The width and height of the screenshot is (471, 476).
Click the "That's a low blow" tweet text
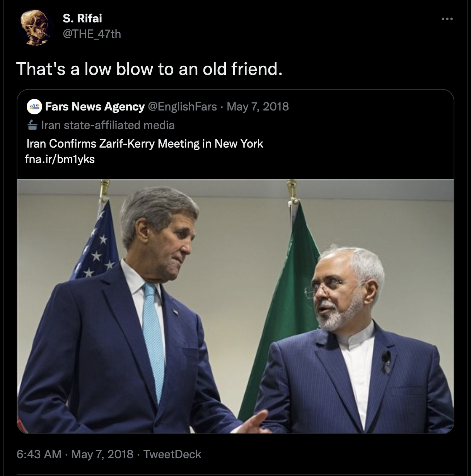tap(149, 69)
